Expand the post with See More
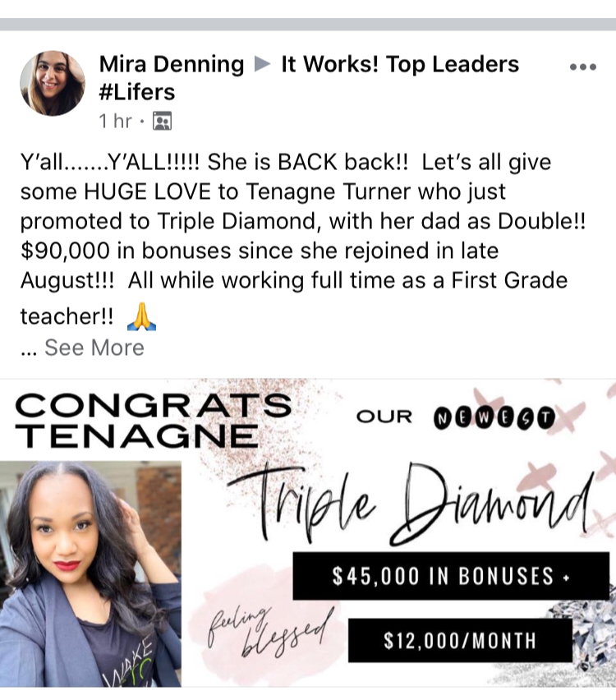The width and height of the screenshot is (616, 700). (94, 348)
